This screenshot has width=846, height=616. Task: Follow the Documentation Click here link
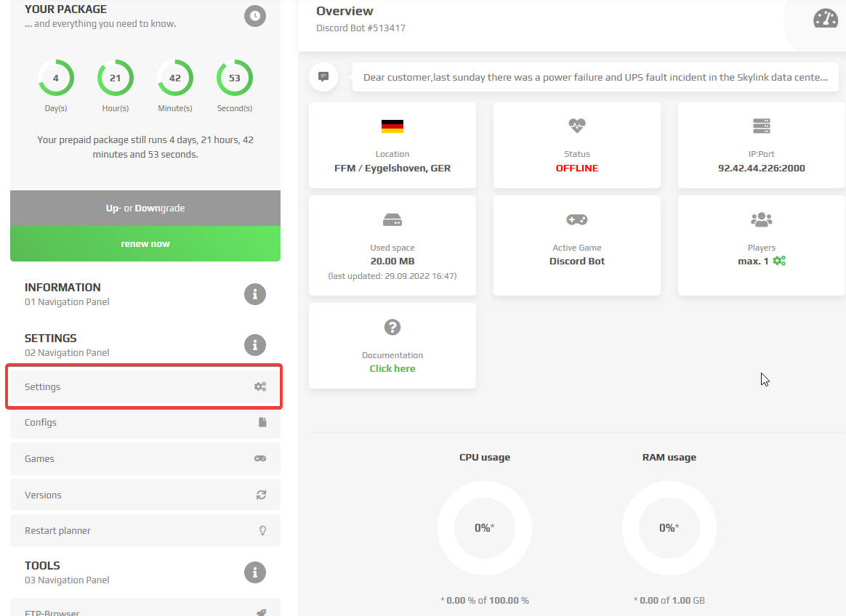tap(392, 368)
